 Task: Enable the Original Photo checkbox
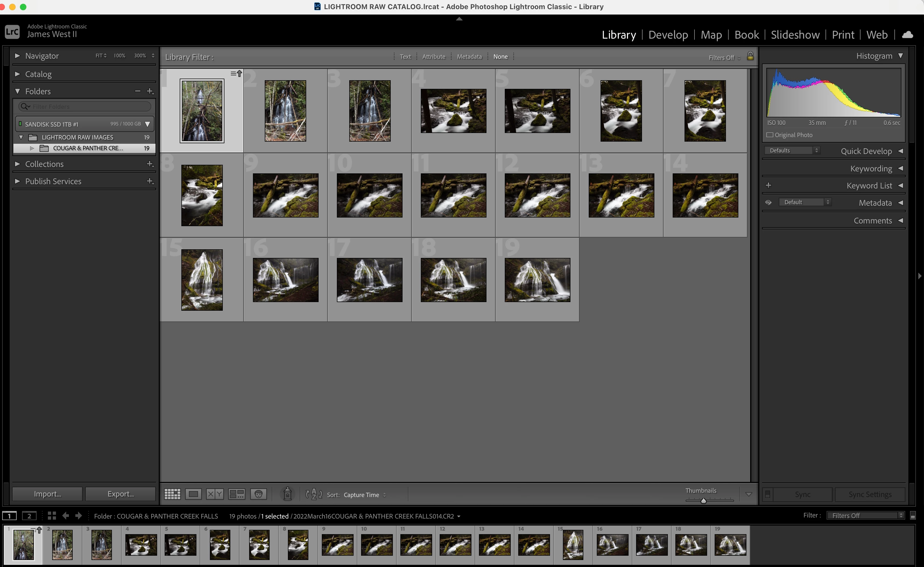(770, 135)
